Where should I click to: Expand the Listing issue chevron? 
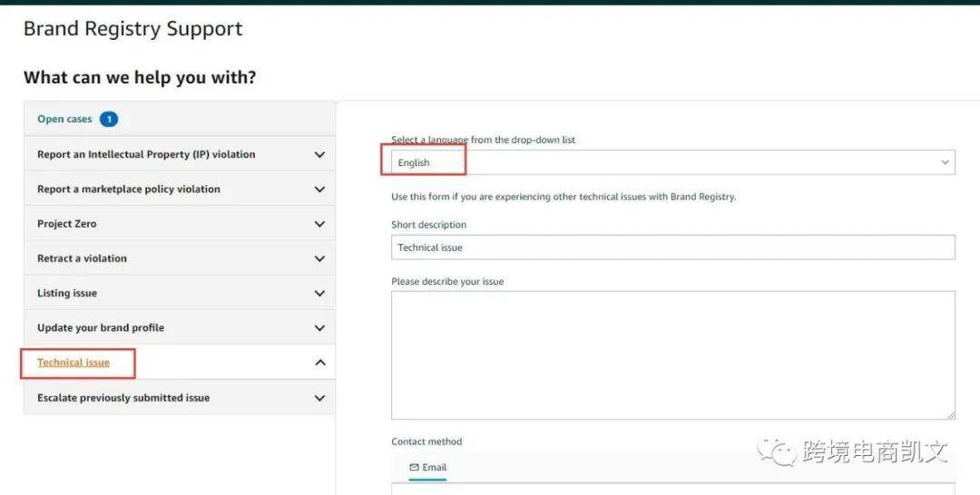point(319,293)
